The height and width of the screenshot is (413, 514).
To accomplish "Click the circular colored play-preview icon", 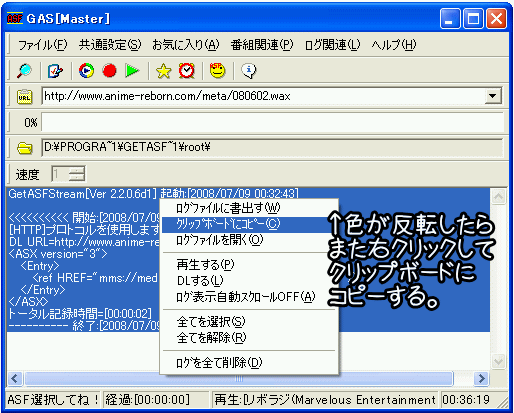I will pyautogui.click(x=86, y=71).
